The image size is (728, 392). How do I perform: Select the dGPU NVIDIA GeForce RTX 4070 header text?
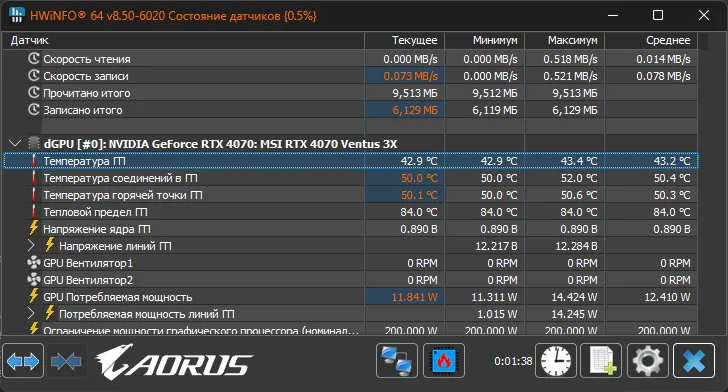click(221, 144)
